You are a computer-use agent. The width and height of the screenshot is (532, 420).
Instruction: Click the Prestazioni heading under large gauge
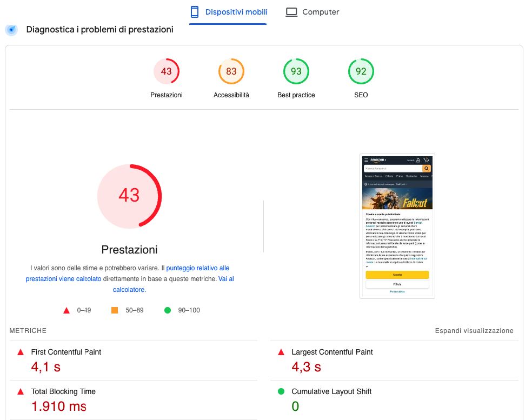[129, 250]
